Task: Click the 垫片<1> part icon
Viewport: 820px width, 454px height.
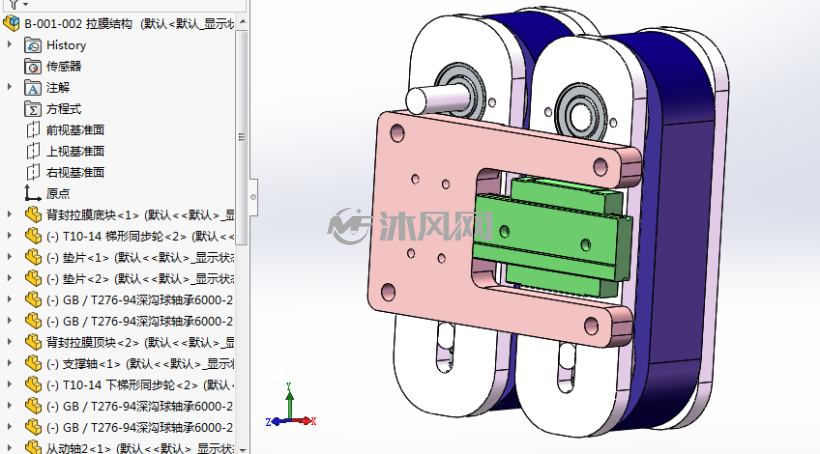Action: tap(33, 257)
